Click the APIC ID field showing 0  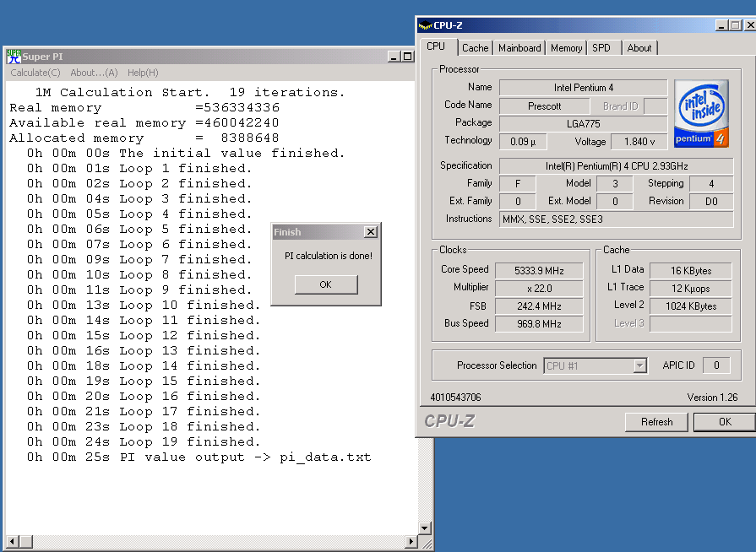pos(716,365)
